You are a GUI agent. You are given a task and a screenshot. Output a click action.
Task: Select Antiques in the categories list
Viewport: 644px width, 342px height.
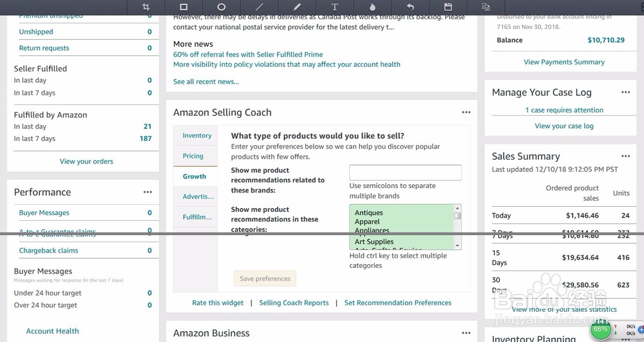(369, 213)
